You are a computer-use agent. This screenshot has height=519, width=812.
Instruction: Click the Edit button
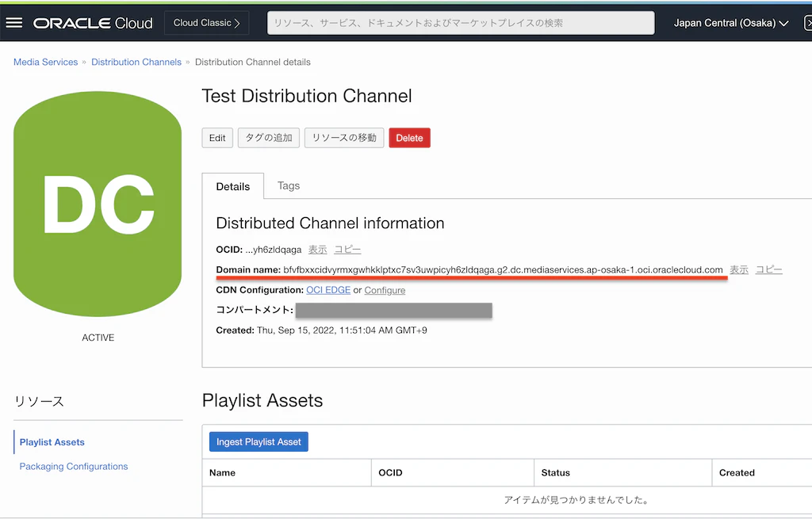217,138
